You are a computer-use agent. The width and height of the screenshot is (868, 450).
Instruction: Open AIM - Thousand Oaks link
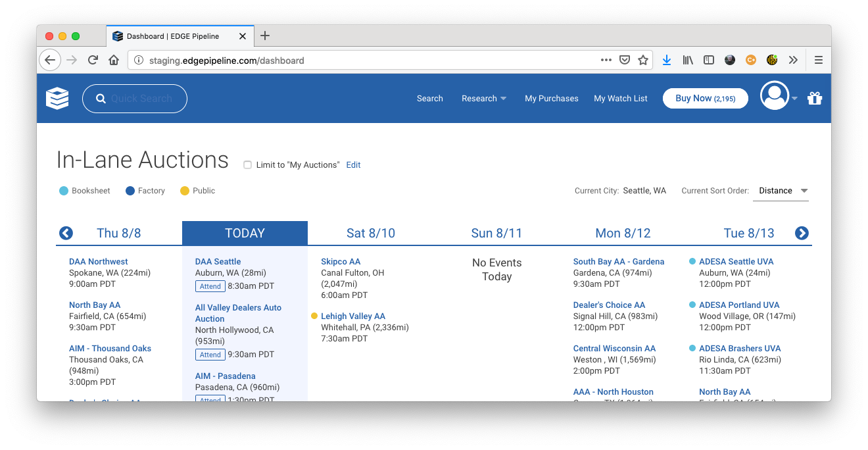110,349
